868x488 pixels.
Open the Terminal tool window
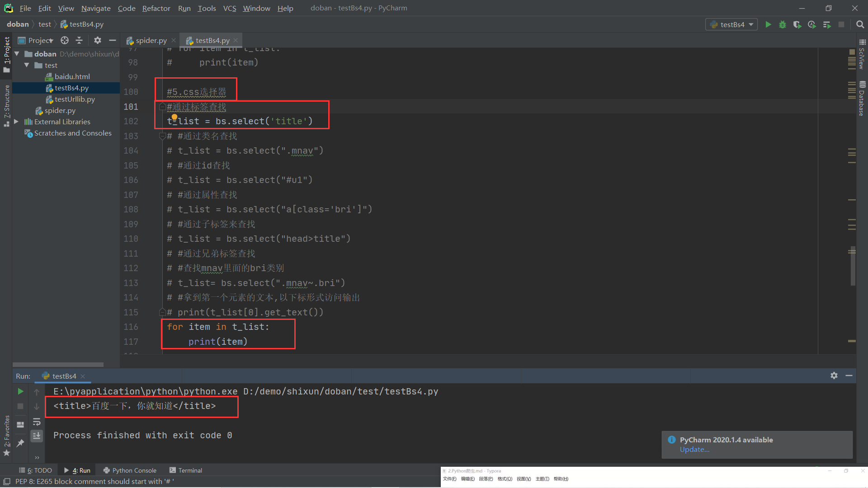tap(186, 470)
